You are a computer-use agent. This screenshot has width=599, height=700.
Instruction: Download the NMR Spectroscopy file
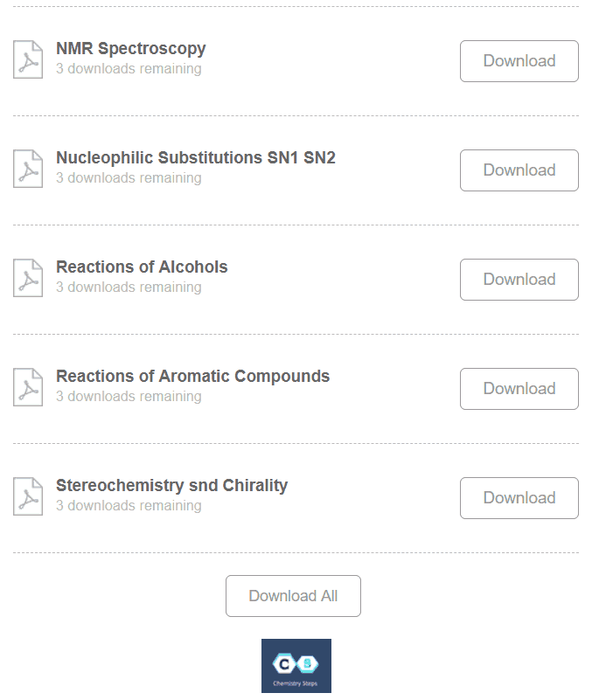[x=519, y=61]
